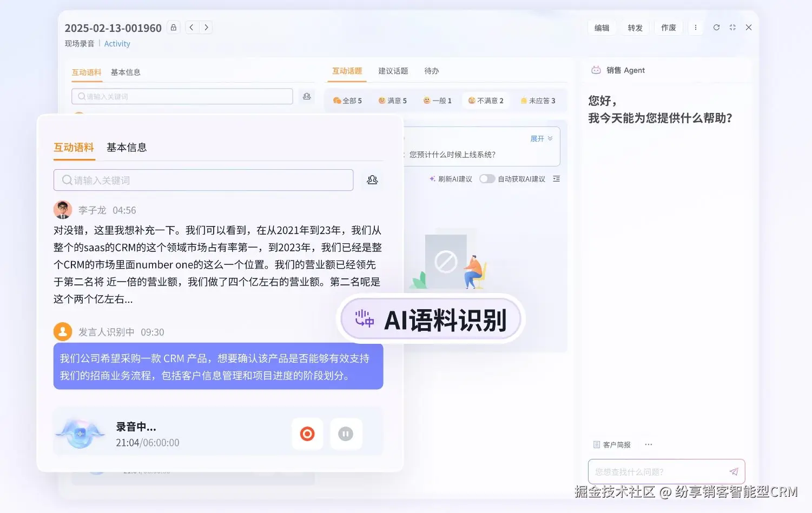Click the recording time 21:04/06:00:00

[148, 443]
